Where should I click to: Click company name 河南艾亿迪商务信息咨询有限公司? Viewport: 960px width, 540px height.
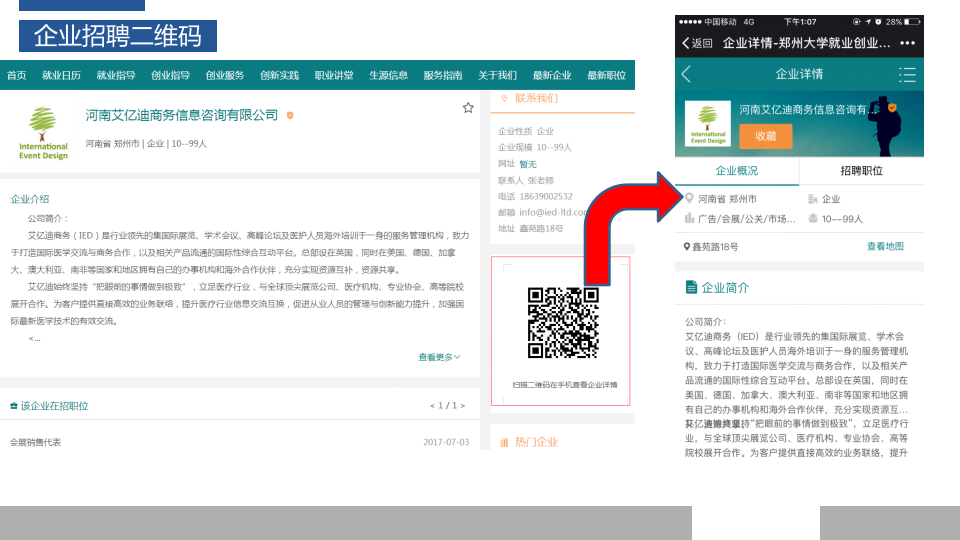click(x=182, y=115)
